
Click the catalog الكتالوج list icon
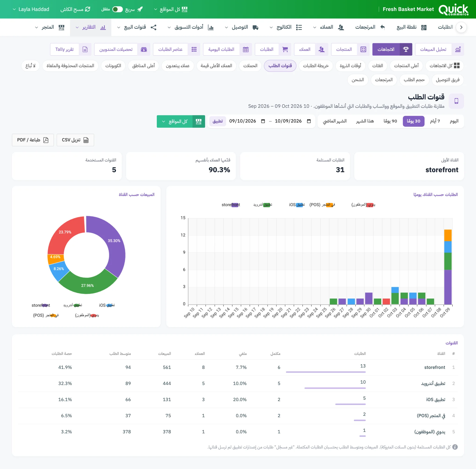click(x=299, y=27)
